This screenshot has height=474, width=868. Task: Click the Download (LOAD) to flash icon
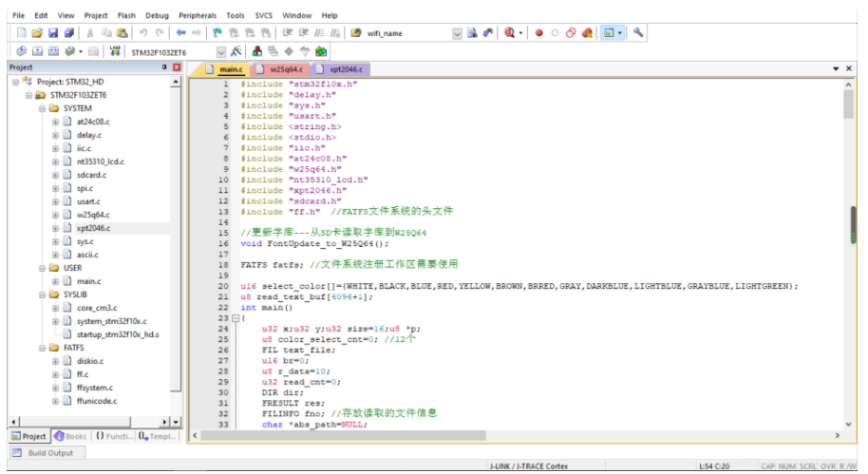click(x=116, y=51)
